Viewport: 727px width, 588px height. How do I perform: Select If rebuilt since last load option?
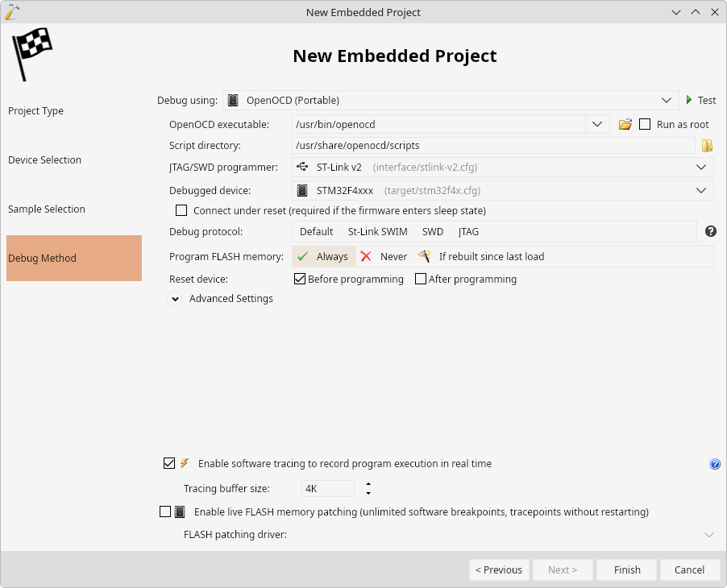pos(481,257)
